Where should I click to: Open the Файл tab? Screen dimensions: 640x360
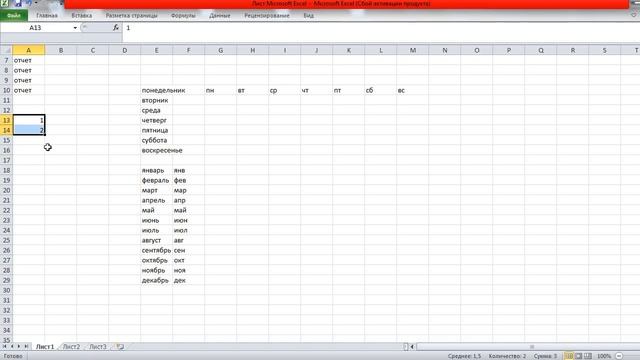pos(14,16)
